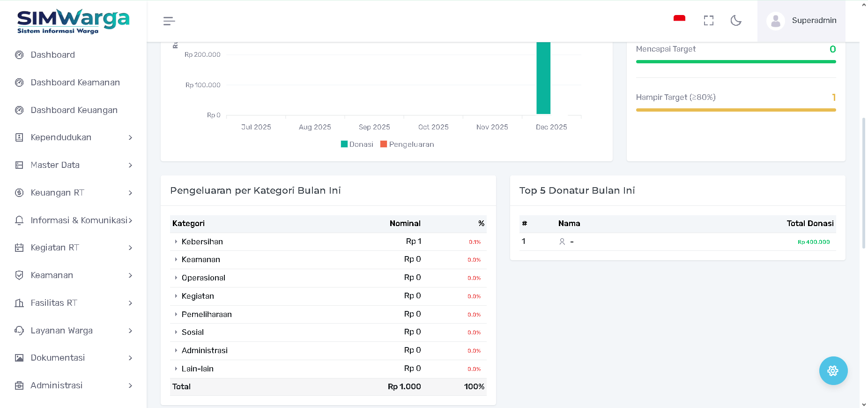868x408 pixels.
Task: Click the SIMWarga logo
Action: [x=73, y=21]
